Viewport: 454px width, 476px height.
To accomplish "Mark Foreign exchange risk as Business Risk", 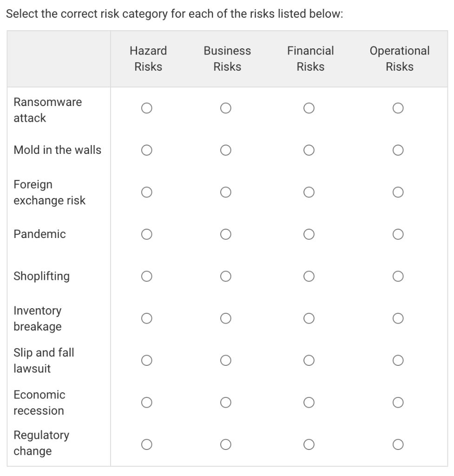I will [226, 192].
